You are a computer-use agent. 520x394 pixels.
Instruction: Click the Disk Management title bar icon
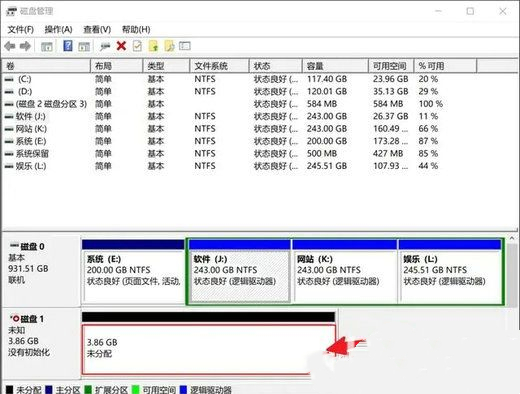(11, 11)
